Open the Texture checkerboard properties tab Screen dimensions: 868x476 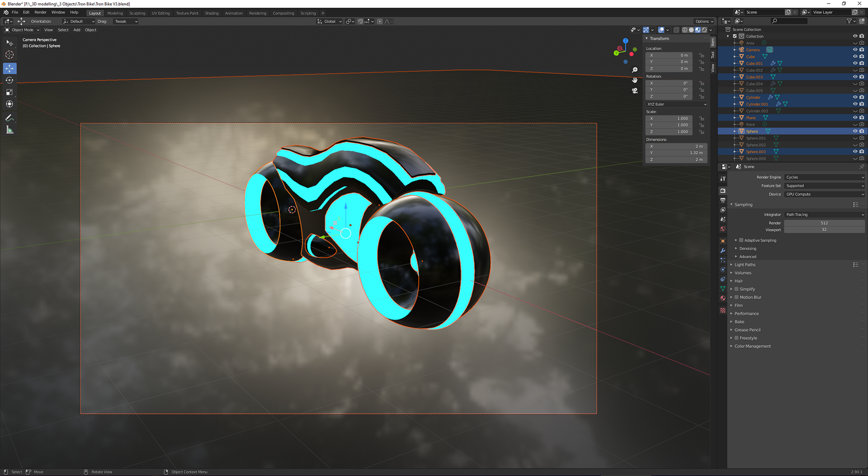(723, 310)
